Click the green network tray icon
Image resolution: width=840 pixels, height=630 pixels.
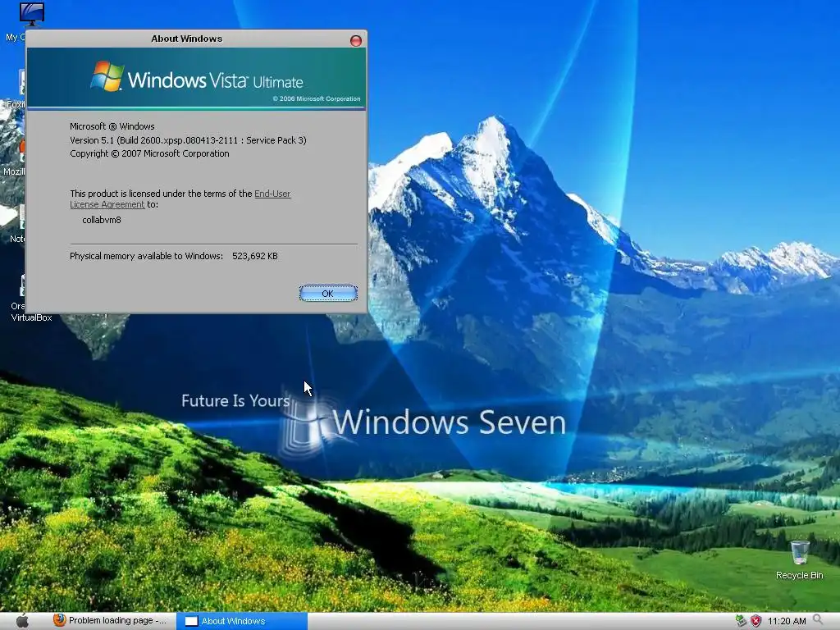click(741, 621)
